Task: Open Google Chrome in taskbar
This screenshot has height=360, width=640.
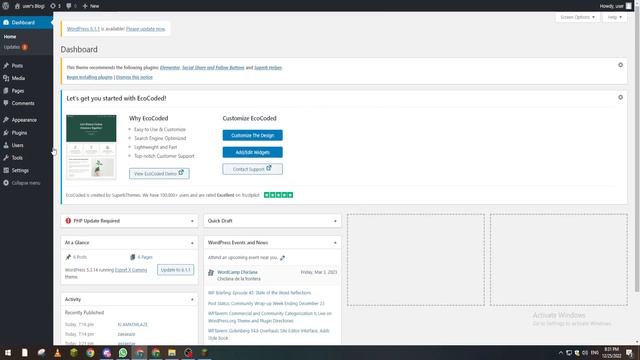Action: [90, 353]
